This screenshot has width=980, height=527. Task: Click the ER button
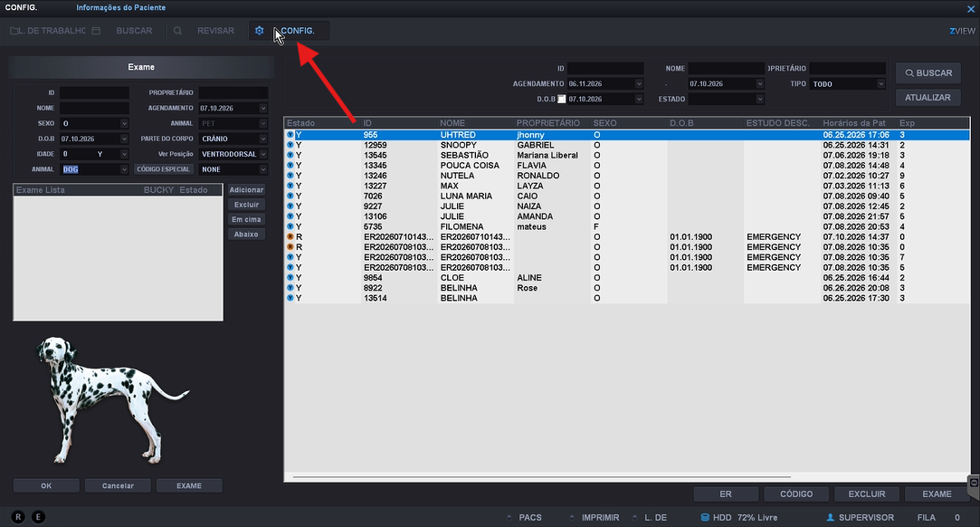726,493
